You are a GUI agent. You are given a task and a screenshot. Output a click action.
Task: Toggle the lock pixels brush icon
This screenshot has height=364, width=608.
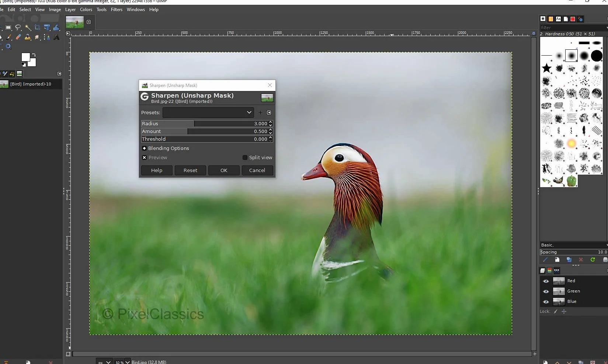tap(555, 312)
